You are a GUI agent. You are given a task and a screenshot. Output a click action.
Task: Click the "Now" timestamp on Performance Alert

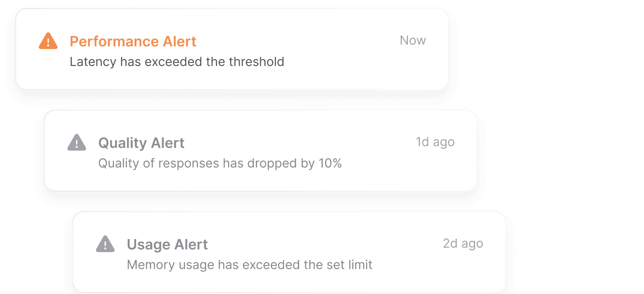tap(413, 41)
